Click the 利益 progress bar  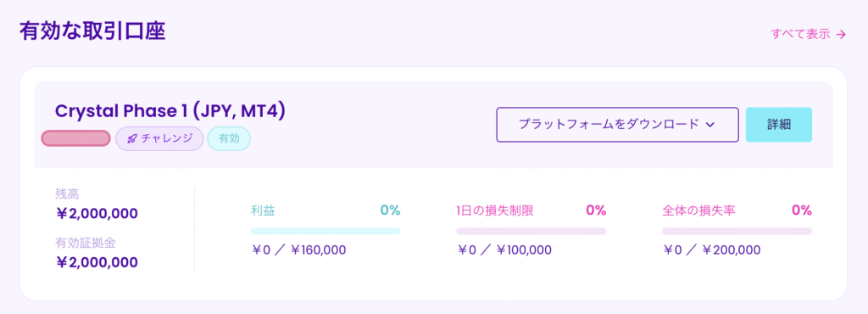pos(325,231)
